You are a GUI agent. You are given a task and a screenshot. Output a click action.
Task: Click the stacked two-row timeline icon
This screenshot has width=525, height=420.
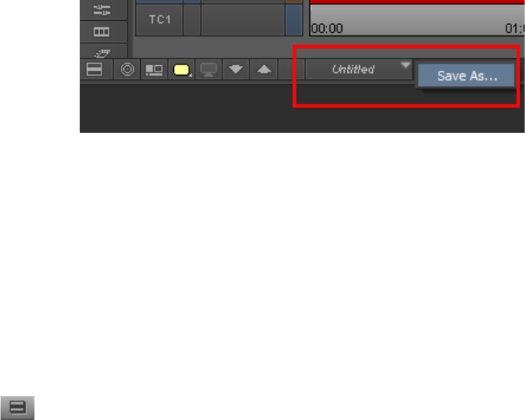click(94, 69)
